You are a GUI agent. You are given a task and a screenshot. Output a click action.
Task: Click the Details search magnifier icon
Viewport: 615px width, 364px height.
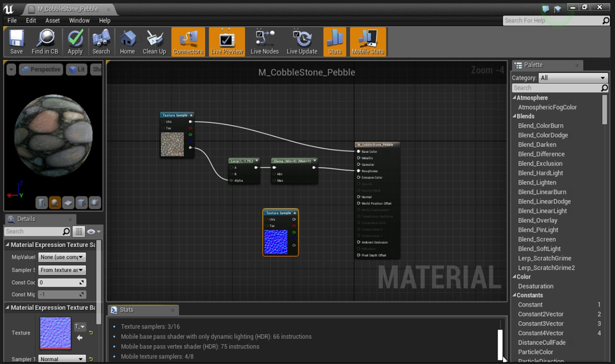[66, 232]
